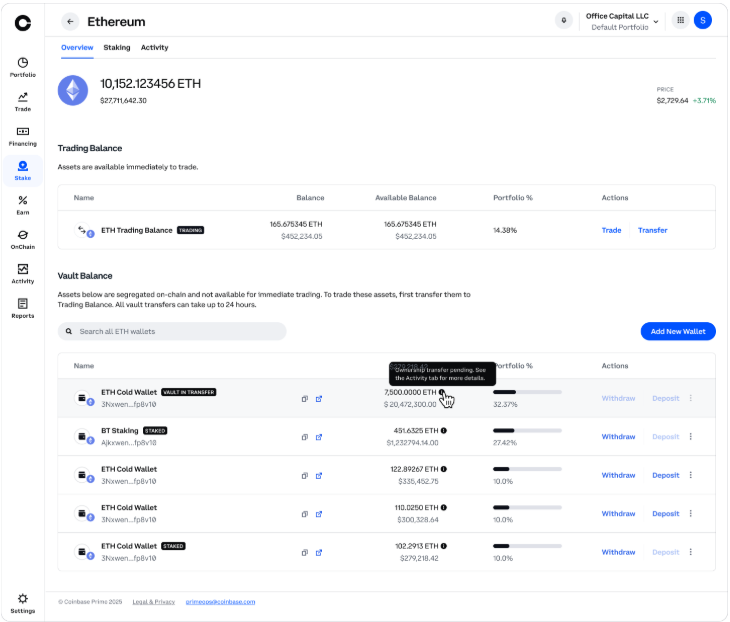Deposit into the 122.89267 ETH wallet
Image resolution: width=730 pixels, height=622 pixels.
(x=666, y=475)
